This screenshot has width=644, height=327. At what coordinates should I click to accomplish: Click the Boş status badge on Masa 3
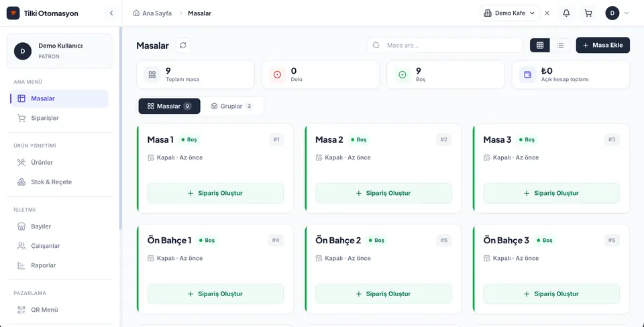click(527, 139)
